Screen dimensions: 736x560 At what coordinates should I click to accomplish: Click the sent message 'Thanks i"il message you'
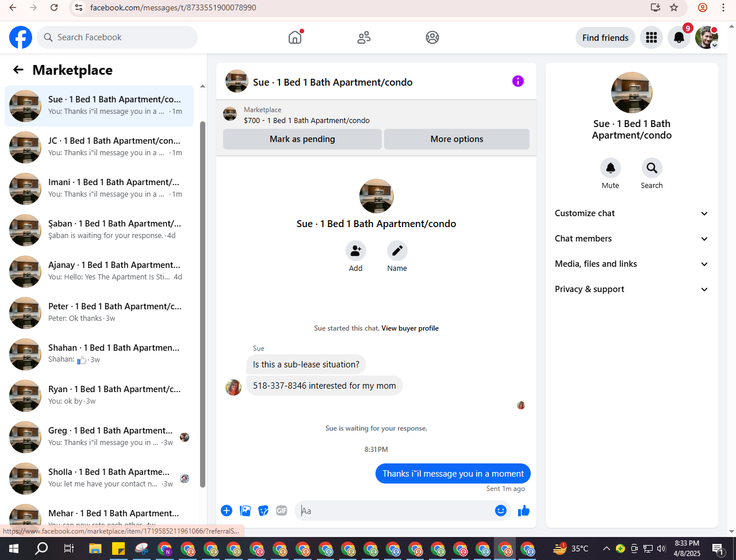453,474
